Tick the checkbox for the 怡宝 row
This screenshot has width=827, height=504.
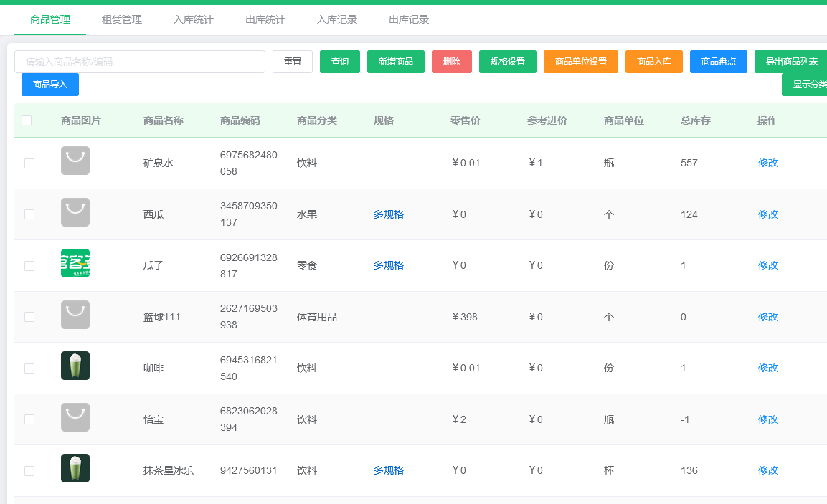29,419
